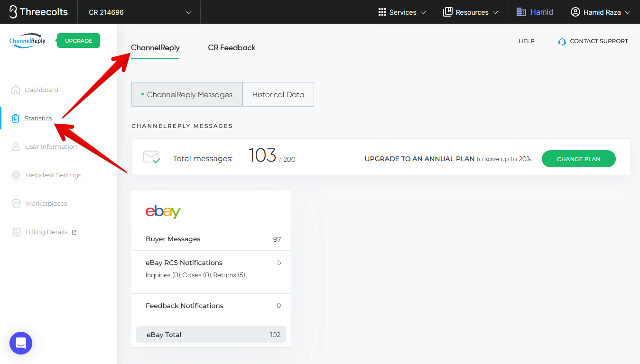Click the Resources book icon

(x=447, y=12)
